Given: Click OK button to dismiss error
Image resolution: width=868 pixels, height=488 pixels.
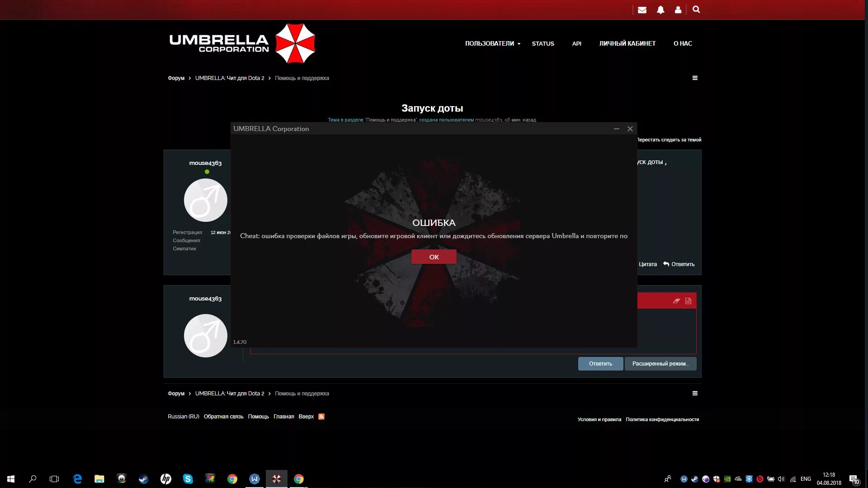Looking at the screenshot, I should tap(434, 257).
